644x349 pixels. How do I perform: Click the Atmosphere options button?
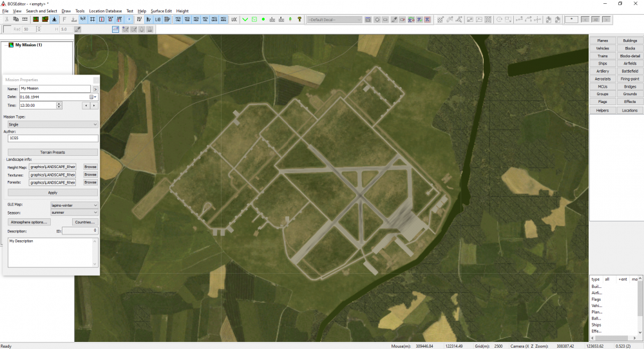(x=30, y=222)
